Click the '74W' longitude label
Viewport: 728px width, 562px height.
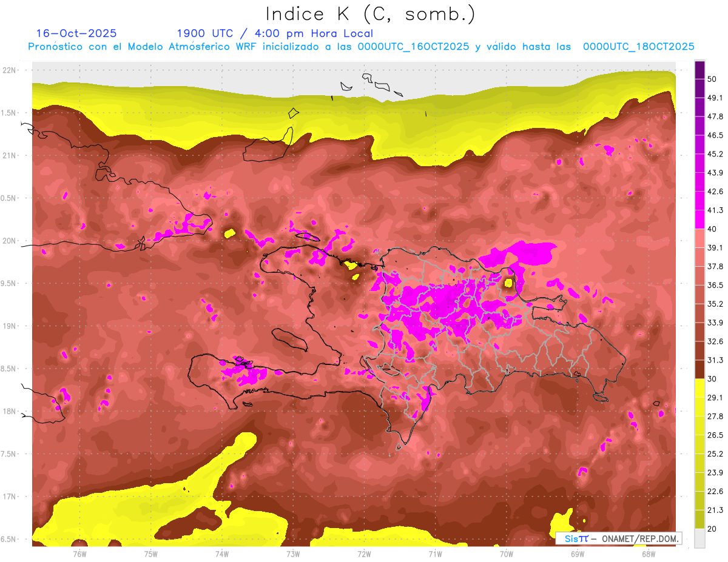pos(222,555)
